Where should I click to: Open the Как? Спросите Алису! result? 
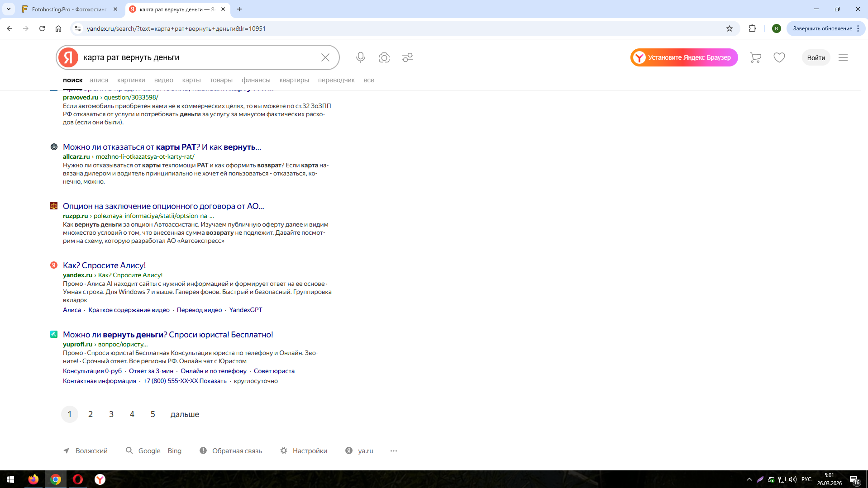click(104, 265)
